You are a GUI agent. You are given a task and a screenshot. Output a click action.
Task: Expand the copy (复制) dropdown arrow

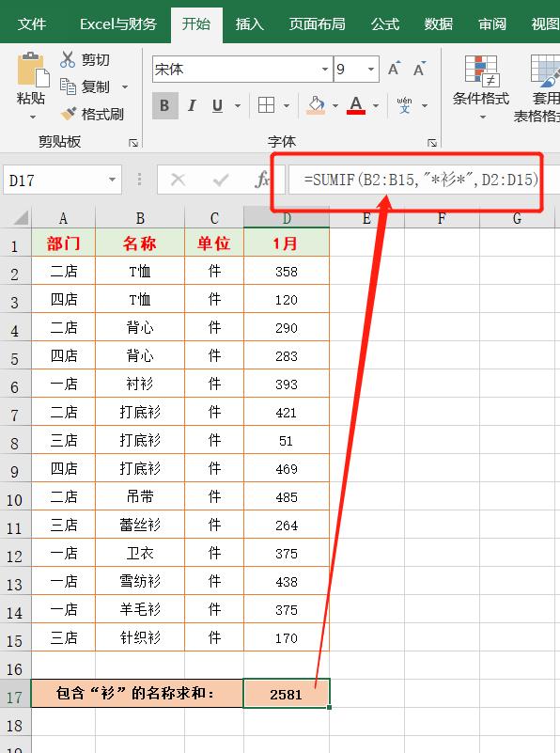(125, 86)
